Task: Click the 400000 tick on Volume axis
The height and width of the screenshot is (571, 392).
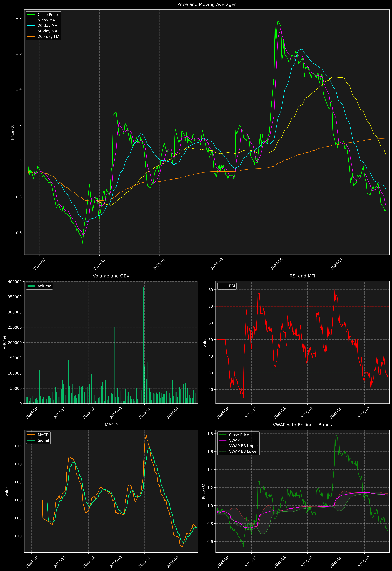Action: (x=15, y=282)
